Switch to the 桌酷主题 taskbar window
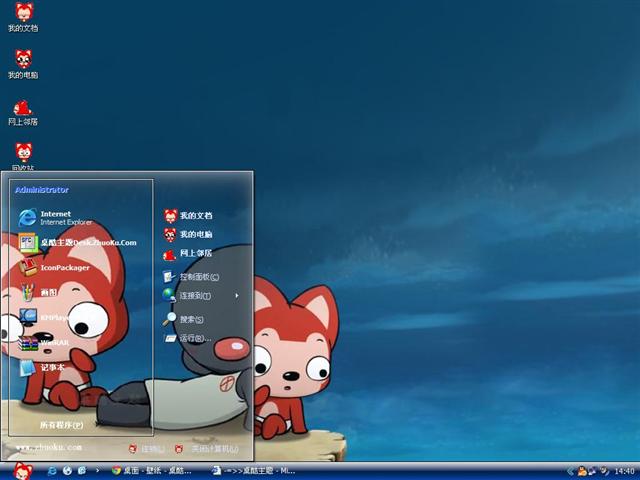The height and width of the screenshot is (480, 640). click(253, 471)
